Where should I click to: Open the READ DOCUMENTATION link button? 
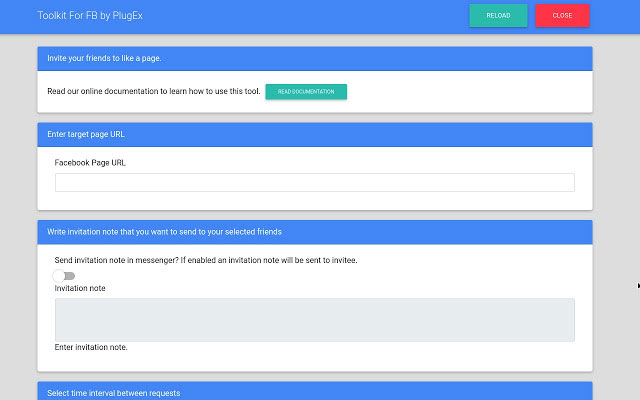pos(306,92)
